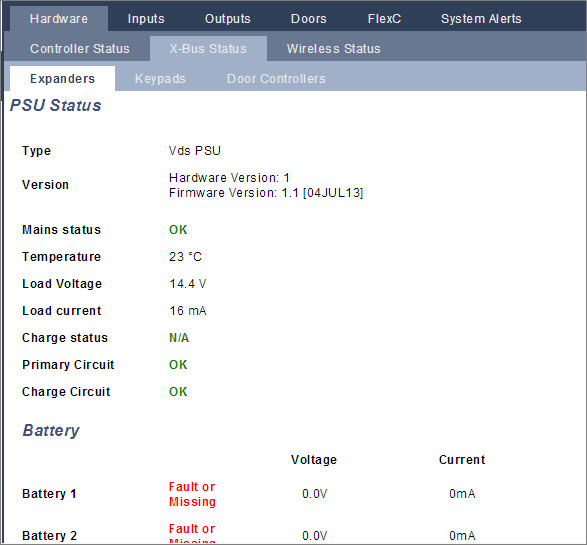Open the Wireless Status sub-tab
Screen dimensions: 587x545
click(334, 49)
